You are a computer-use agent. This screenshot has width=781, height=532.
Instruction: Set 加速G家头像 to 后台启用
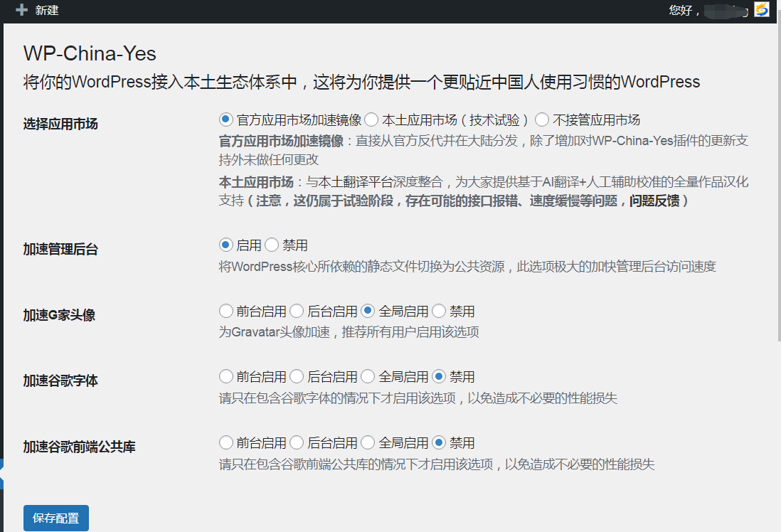click(x=297, y=311)
